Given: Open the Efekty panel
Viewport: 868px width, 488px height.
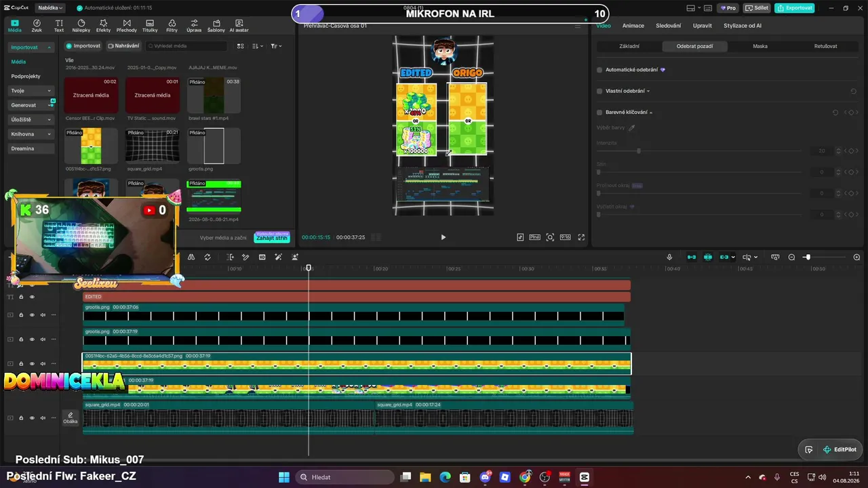Looking at the screenshot, I should pyautogui.click(x=104, y=26).
